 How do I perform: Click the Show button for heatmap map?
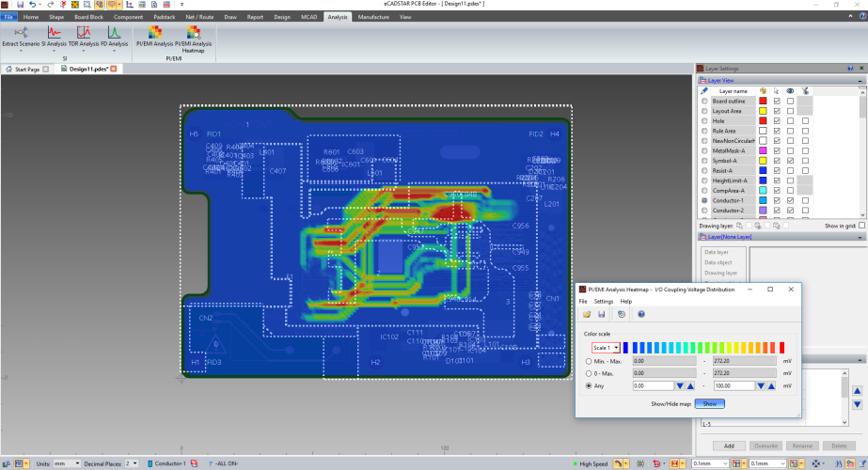pos(710,403)
